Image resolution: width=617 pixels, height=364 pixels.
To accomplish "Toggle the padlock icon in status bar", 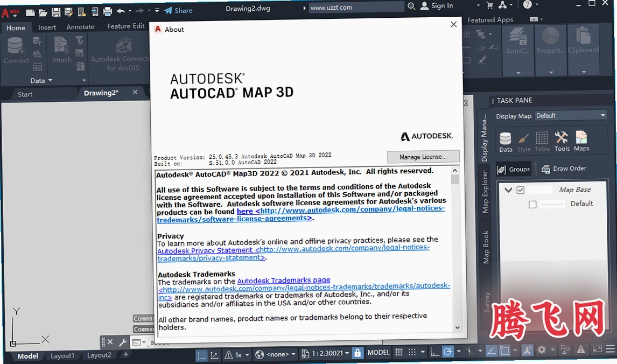I will pos(357,353).
